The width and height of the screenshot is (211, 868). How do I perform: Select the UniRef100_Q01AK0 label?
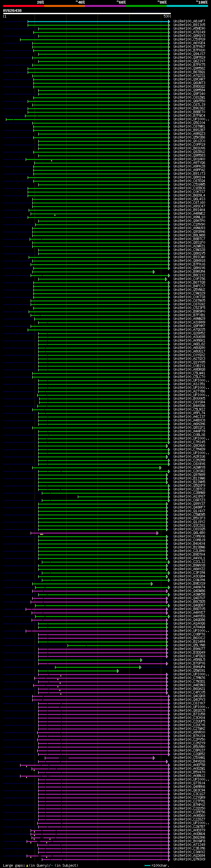190,159
